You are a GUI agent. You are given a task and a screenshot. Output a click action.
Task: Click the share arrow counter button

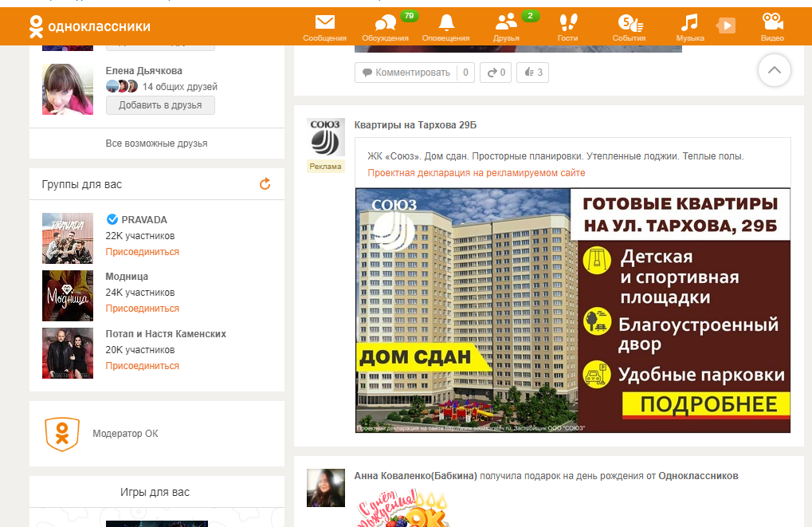pos(496,73)
